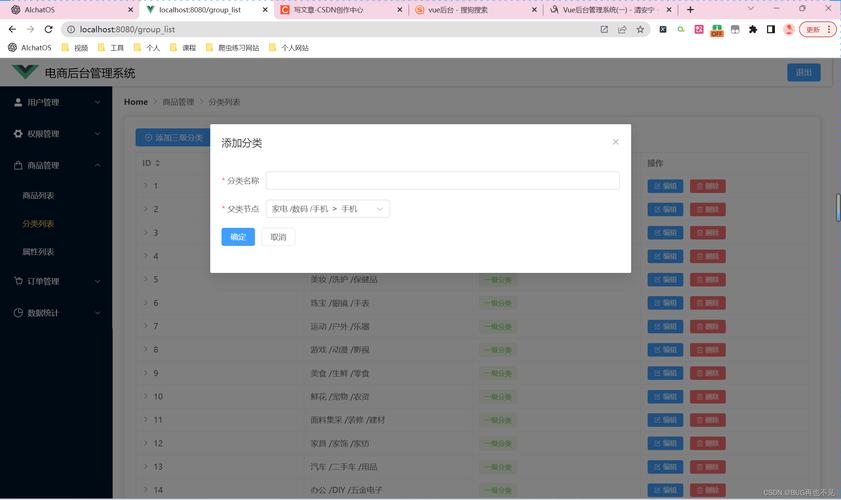Open the 父类节点 cascader dropdown
The height and width of the screenshot is (500, 841).
point(328,209)
